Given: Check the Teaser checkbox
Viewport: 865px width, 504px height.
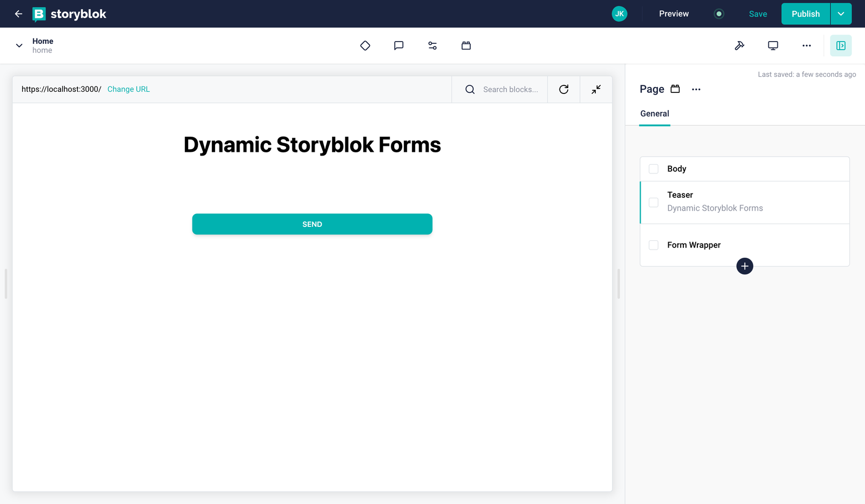Looking at the screenshot, I should click(x=654, y=203).
